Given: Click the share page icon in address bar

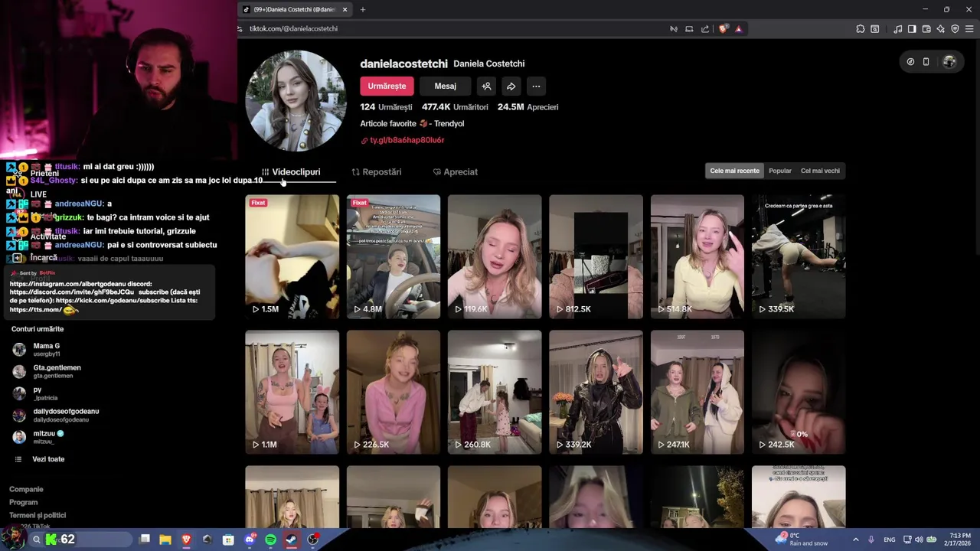Looking at the screenshot, I should point(705,29).
